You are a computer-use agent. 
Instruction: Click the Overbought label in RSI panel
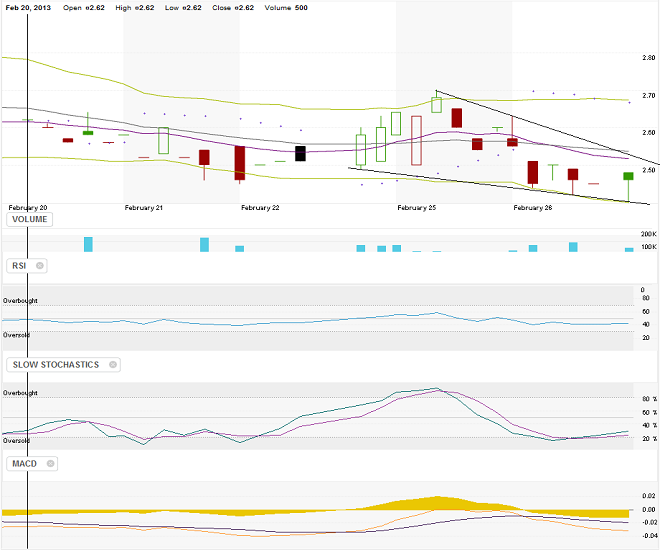point(20,301)
